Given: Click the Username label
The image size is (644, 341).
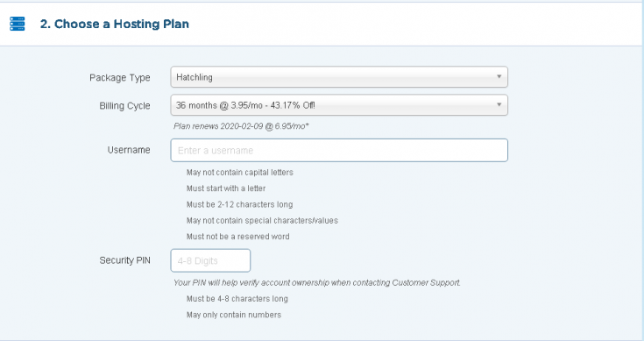Looking at the screenshot, I should (129, 150).
